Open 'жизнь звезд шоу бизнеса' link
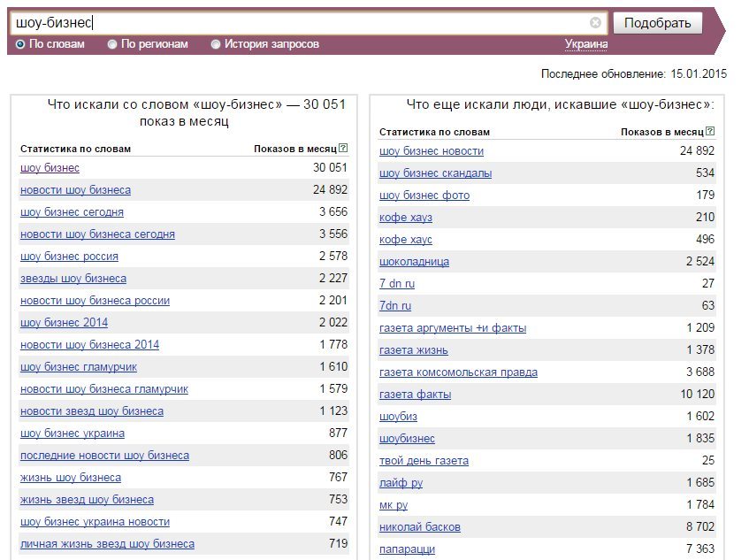 tap(87, 500)
